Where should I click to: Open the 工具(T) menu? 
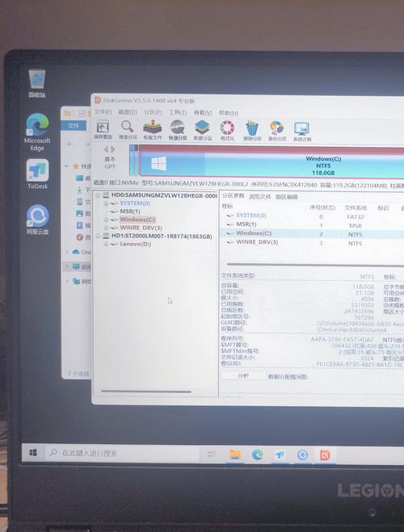pyautogui.click(x=178, y=112)
